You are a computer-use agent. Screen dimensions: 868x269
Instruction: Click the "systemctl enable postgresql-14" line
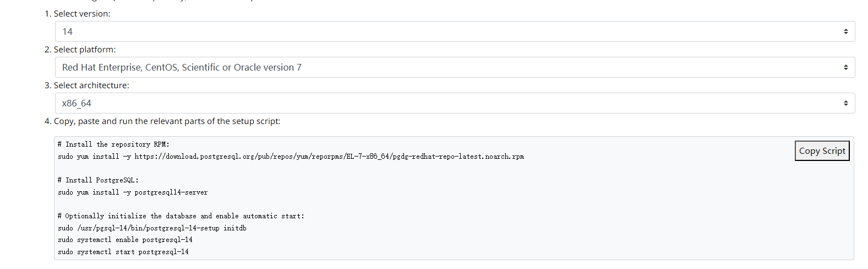pyautogui.click(x=125, y=240)
